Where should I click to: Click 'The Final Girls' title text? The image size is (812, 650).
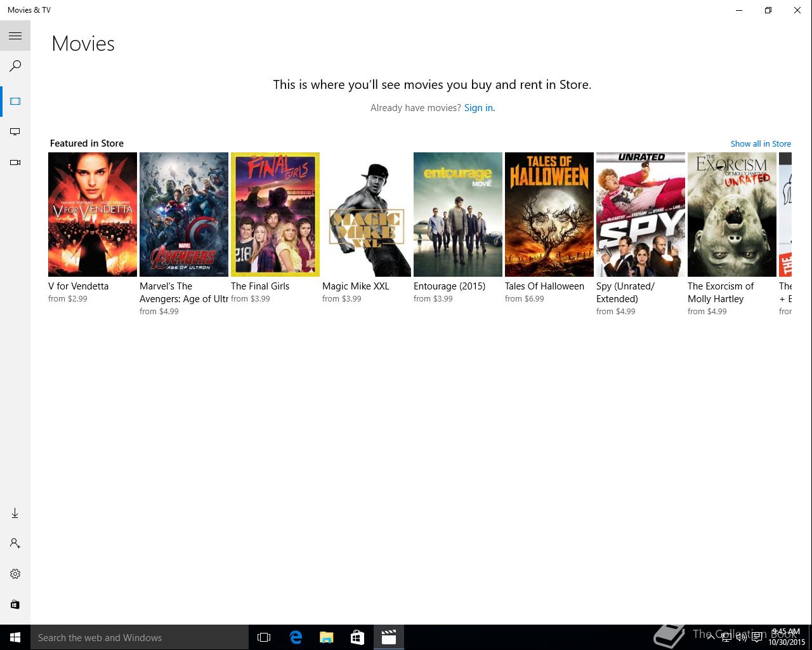click(260, 286)
